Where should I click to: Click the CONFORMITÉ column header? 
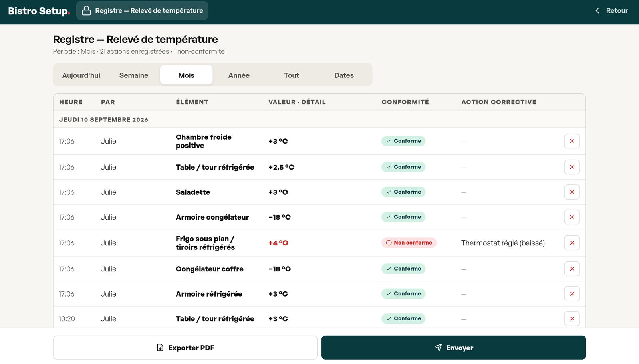point(405,102)
